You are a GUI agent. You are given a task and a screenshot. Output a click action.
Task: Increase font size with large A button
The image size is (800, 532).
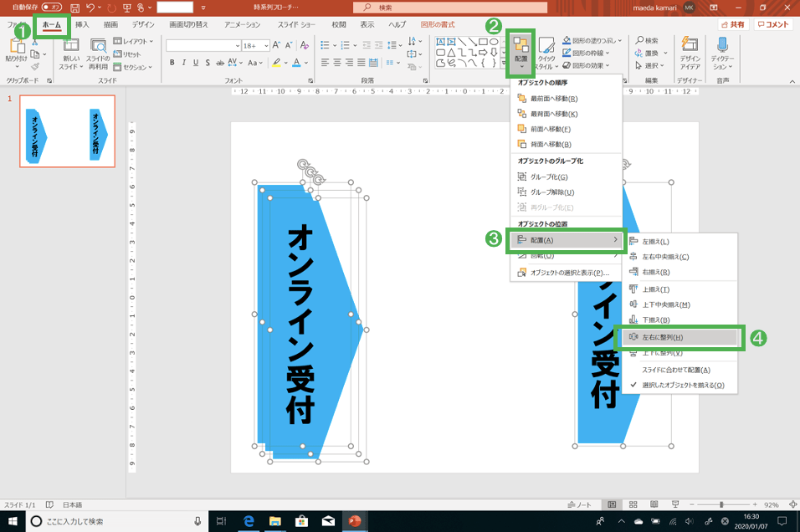coord(276,45)
